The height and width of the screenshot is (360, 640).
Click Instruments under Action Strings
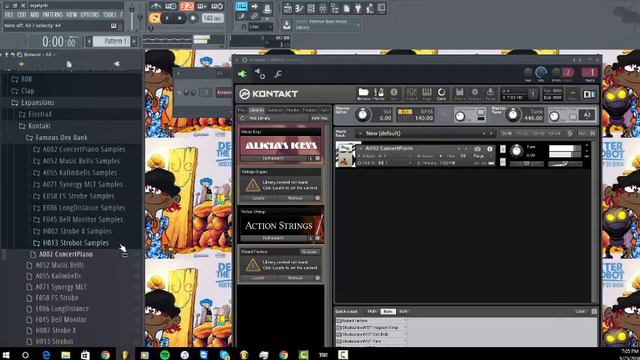coord(273,238)
